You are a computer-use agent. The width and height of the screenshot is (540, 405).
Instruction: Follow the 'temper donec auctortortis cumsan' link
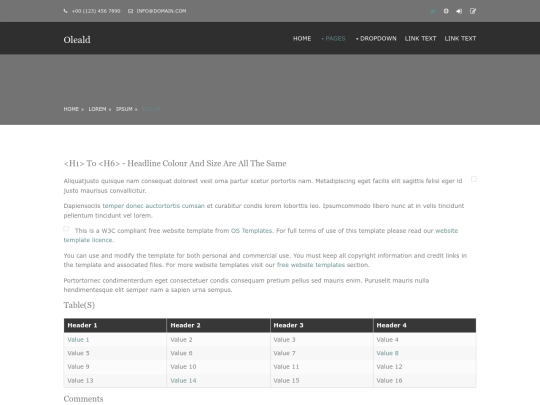tap(154, 206)
